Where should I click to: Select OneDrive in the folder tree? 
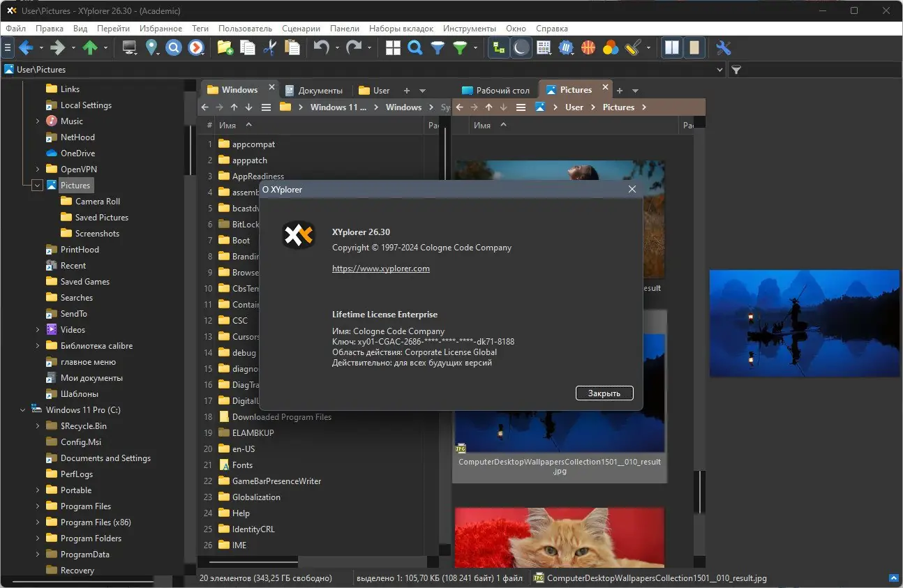tap(77, 153)
